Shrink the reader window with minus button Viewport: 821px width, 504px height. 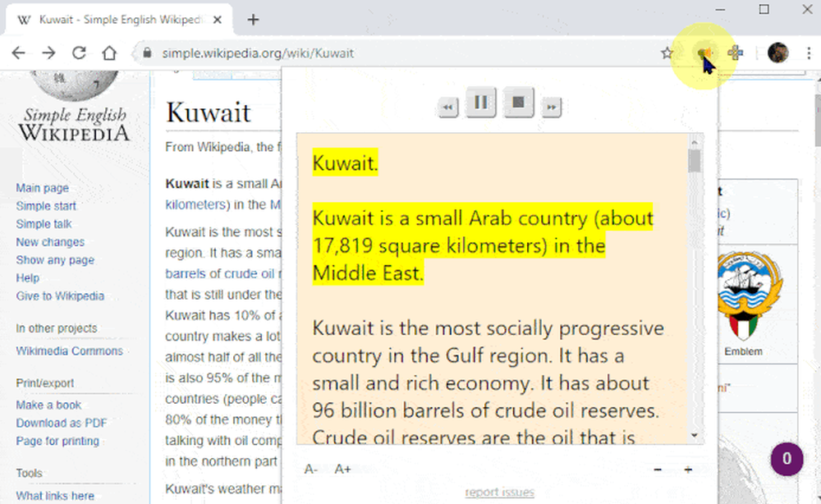(658, 470)
